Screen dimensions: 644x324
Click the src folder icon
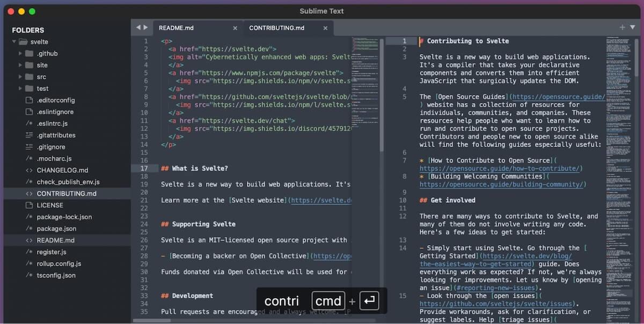(x=29, y=77)
